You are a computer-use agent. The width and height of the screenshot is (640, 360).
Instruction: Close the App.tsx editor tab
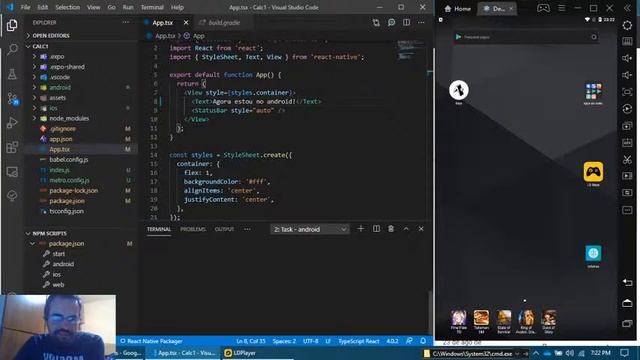tap(186, 22)
